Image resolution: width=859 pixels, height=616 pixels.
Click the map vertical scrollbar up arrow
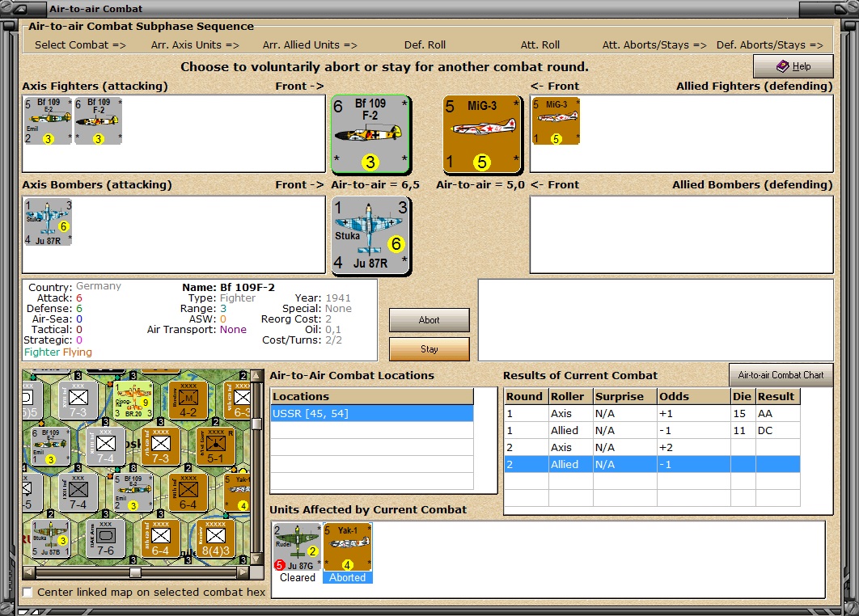pyautogui.click(x=256, y=376)
